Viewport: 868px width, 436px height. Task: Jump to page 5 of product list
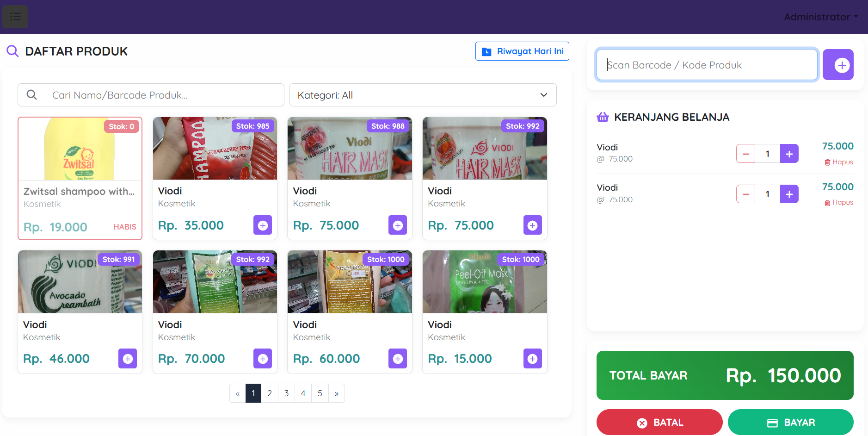pos(320,393)
